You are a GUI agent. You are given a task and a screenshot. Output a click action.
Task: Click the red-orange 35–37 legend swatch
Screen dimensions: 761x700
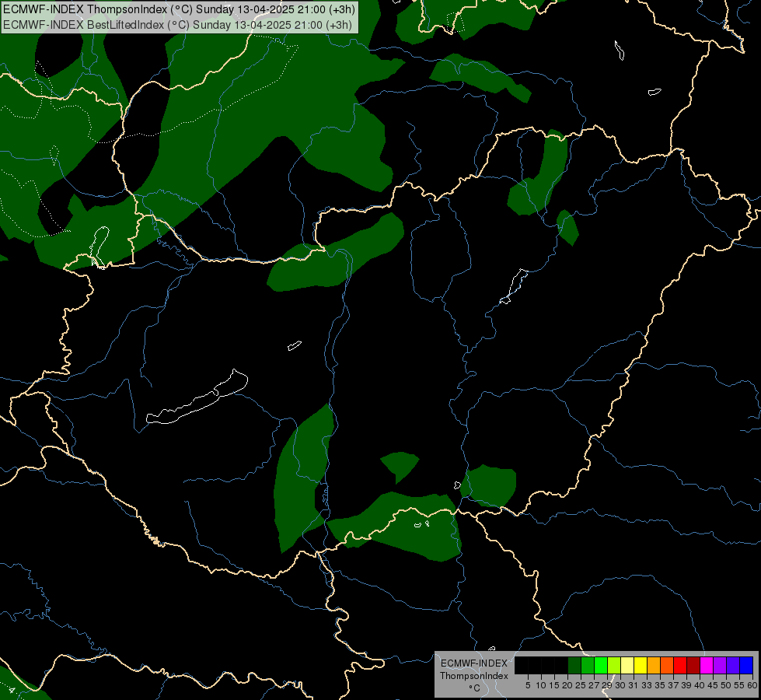pyautogui.click(x=667, y=665)
